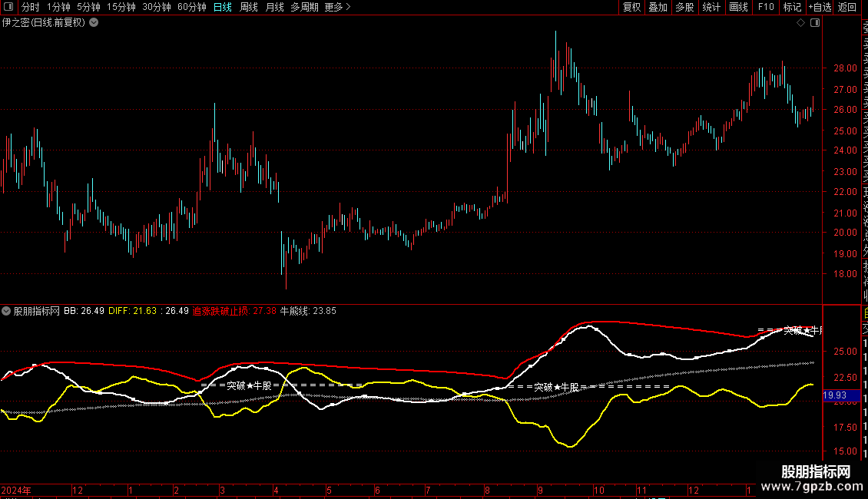Click the 股朋指标网 indicator name
The height and width of the screenshot is (499, 868).
(x=37, y=311)
